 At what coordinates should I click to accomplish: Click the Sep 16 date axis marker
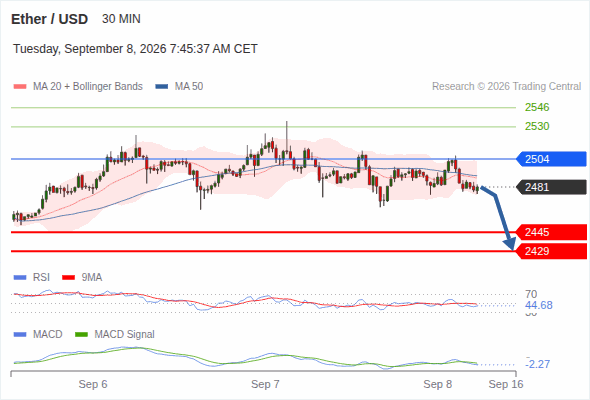click(x=506, y=384)
